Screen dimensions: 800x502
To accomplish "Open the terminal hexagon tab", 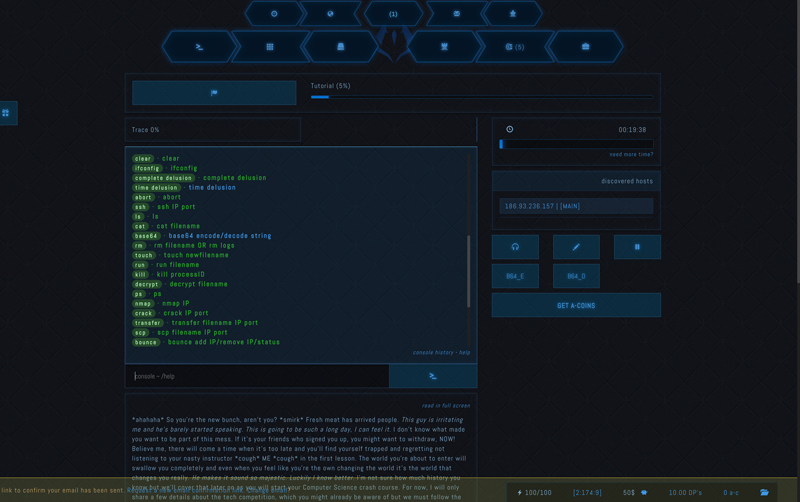I will [x=199, y=47].
